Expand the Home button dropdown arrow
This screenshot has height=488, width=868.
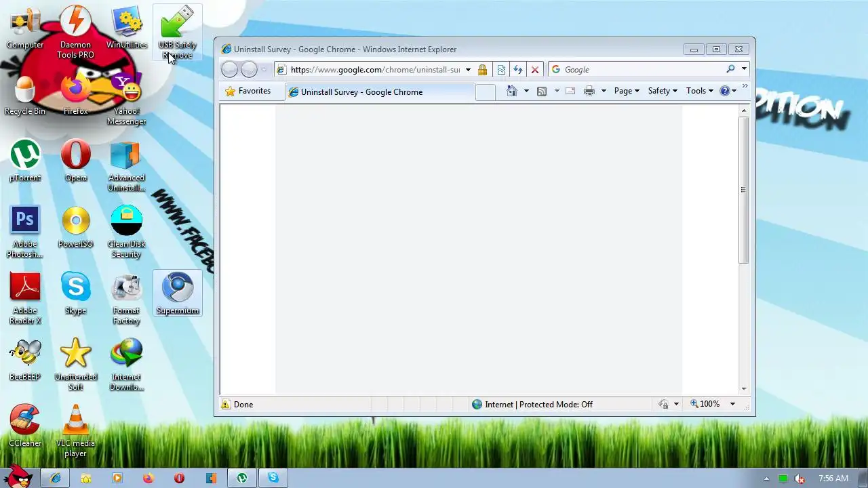tap(526, 91)
